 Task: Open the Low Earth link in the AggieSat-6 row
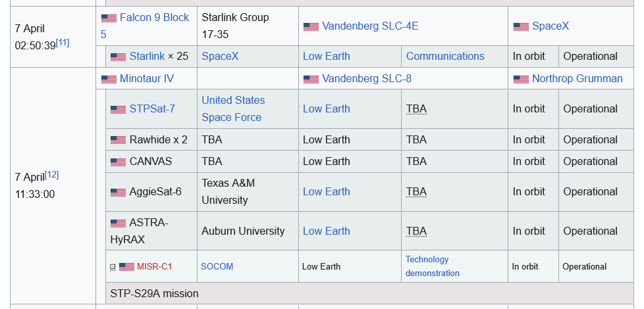[x=326, y=191]
